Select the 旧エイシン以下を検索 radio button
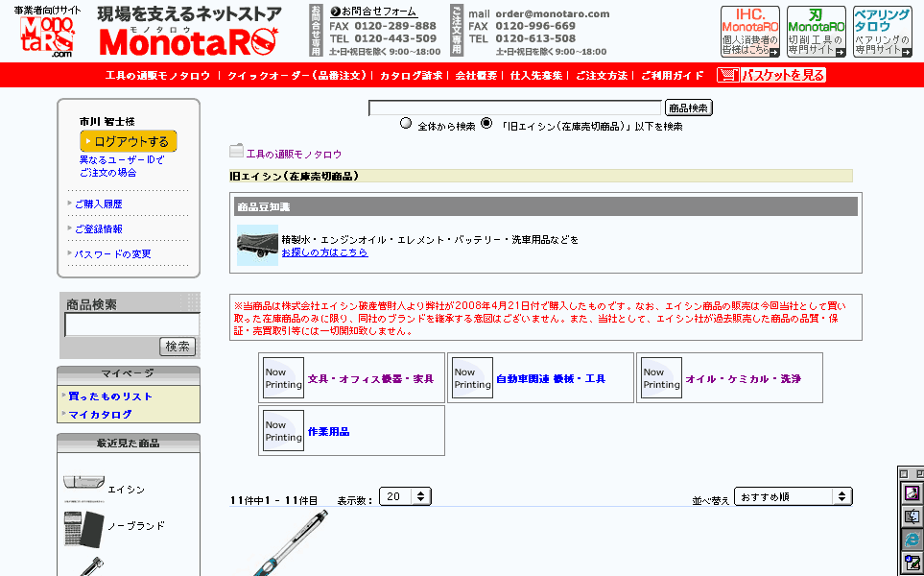This screenshot has height=576, width=924. [x=486, y=124]
